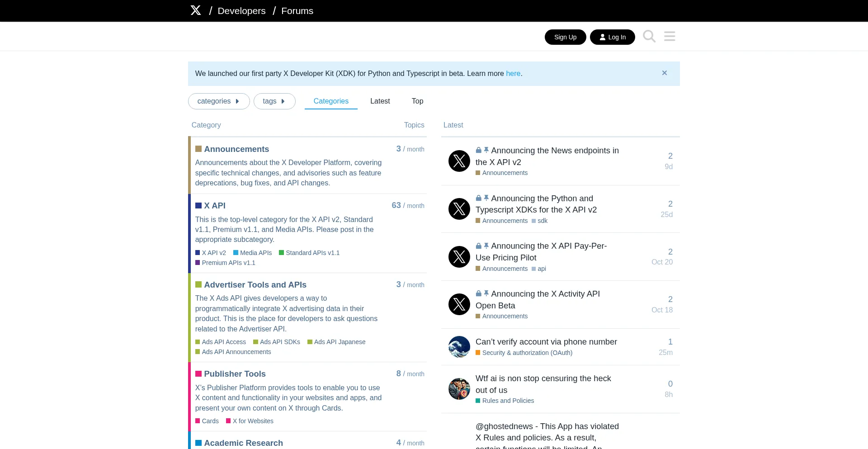Viewport: 868px width, 449px height.
Task: Switch to the Categories tab
Action: [x=331, y=101]
